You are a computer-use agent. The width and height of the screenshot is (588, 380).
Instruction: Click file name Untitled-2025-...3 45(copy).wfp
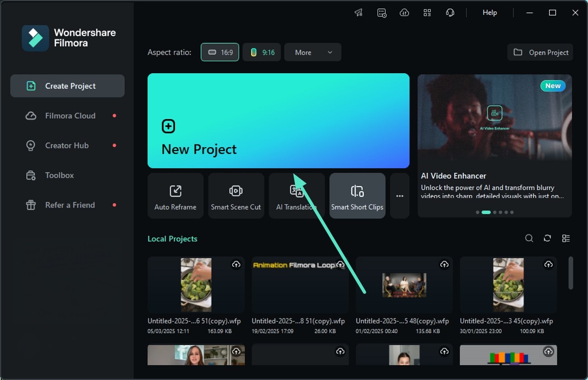(x=506, y=321)
